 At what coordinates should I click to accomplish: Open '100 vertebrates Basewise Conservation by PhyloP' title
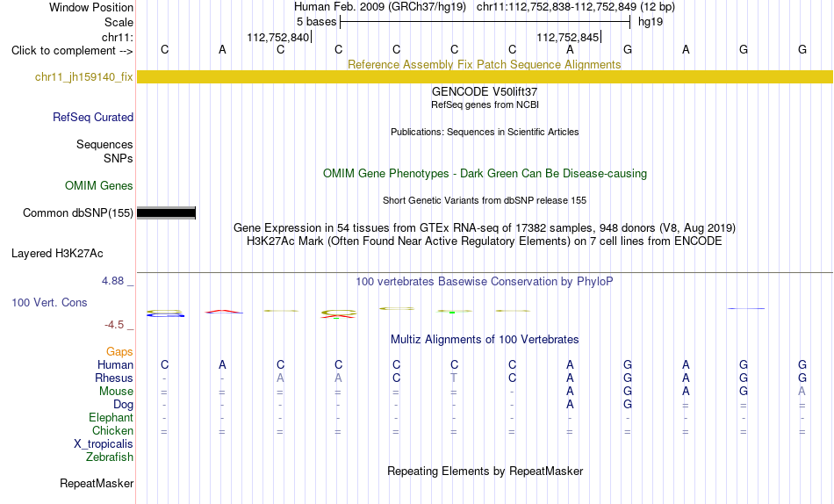[x=484, y=282]
